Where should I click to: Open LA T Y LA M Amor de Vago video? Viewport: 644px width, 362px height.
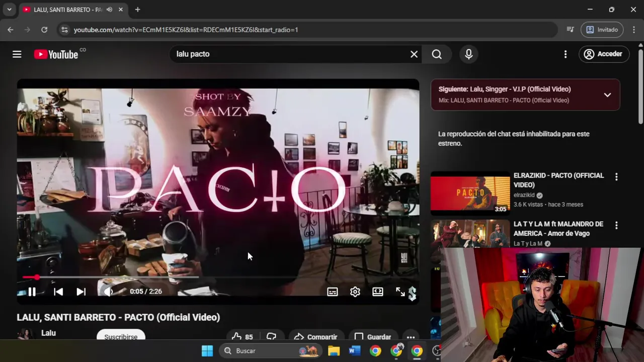[558, 229]
